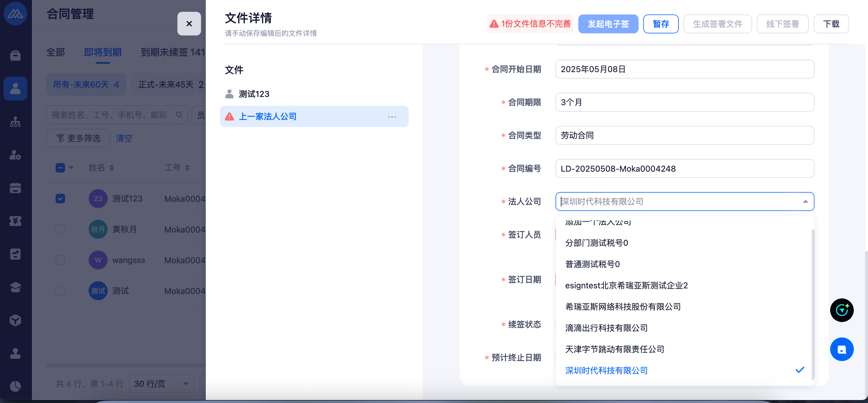Click the three-dots menu on 上一家法人公司 file
Viewport: 868px width, 403px height.
(x=391, y=117)
